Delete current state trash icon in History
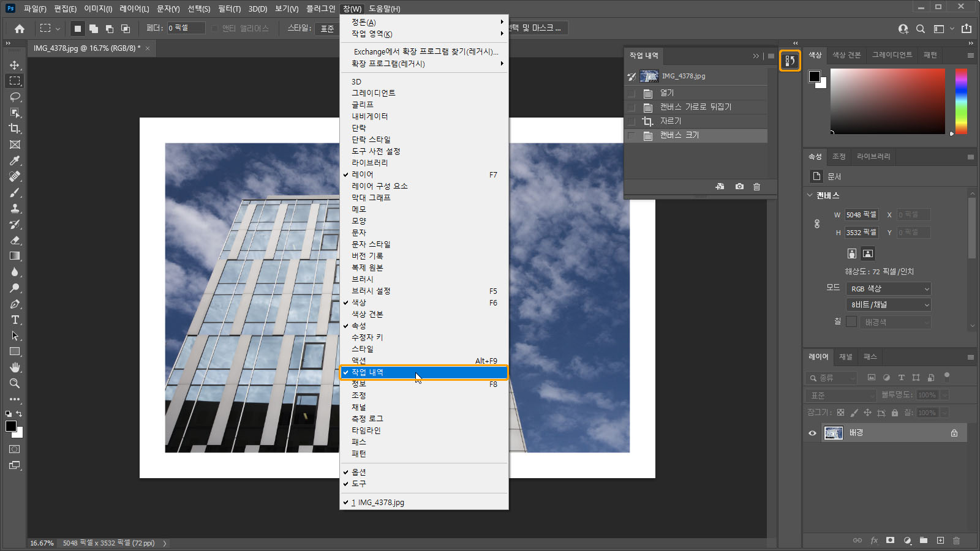Viewport: 980px width, 551px height. pyautogui.click(x=756, y=187)
